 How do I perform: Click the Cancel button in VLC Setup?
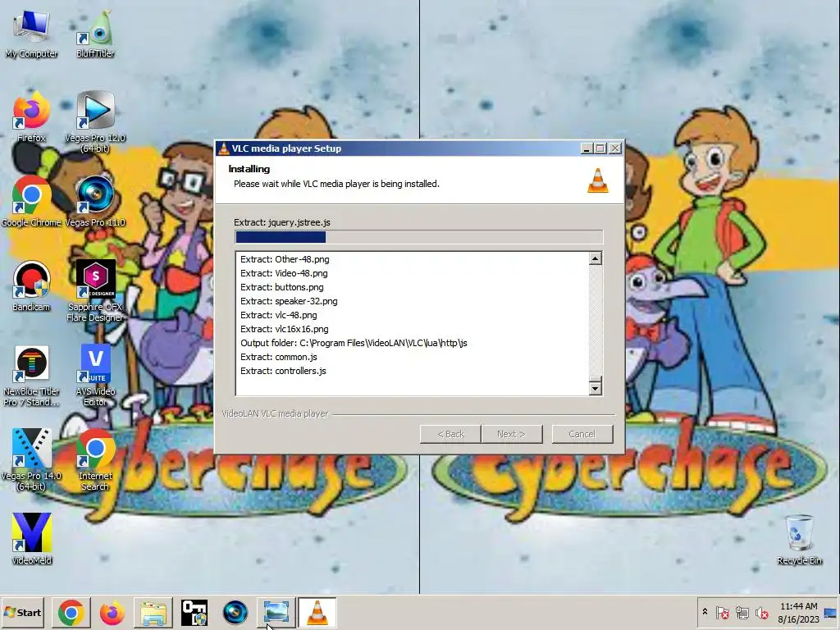pyautogui.click(x=582, y=434)
